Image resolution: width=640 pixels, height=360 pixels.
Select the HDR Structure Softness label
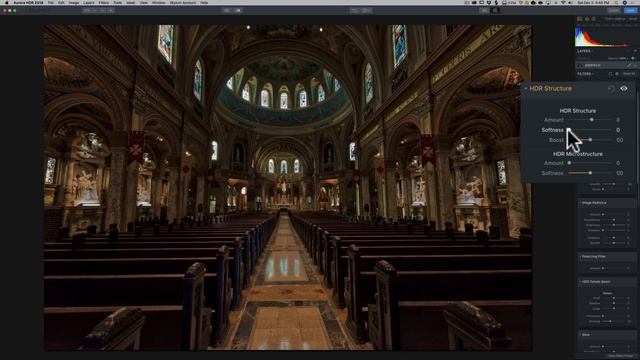552,130
